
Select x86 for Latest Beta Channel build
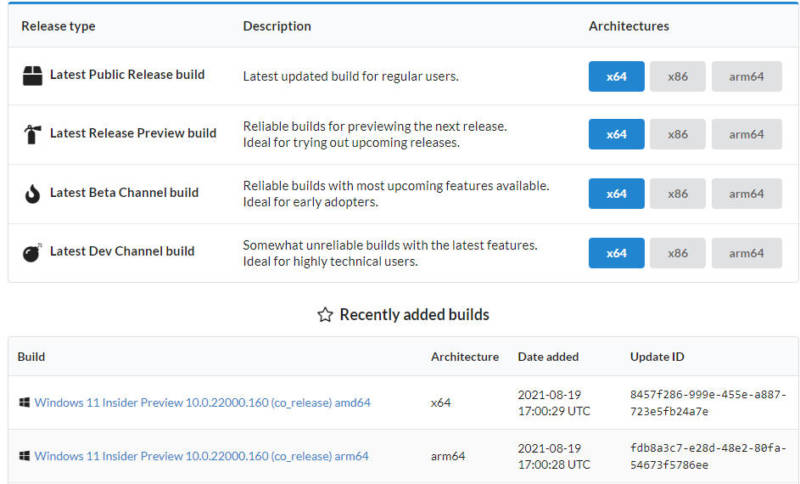tap(678, 194)
